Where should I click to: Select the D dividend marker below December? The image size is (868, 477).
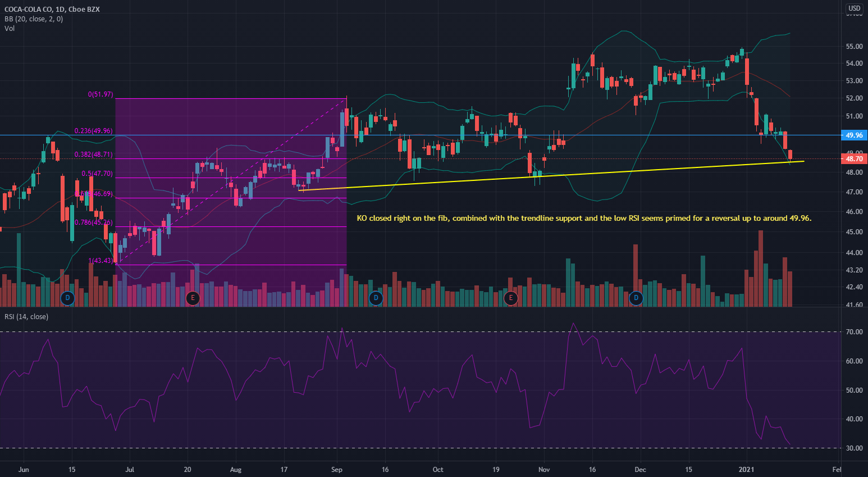point(636,298)
